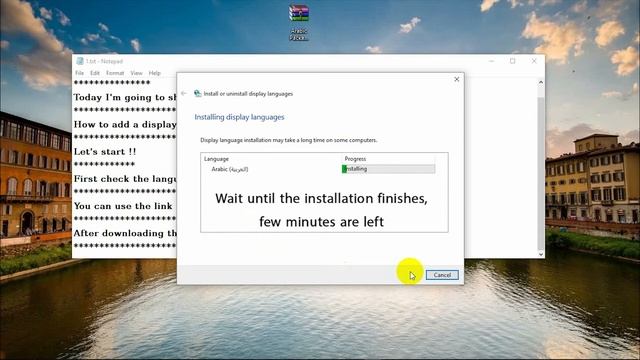640x360 pixels.
Task: Click the 'Installing display languages' heading
Action: (239, 117)
